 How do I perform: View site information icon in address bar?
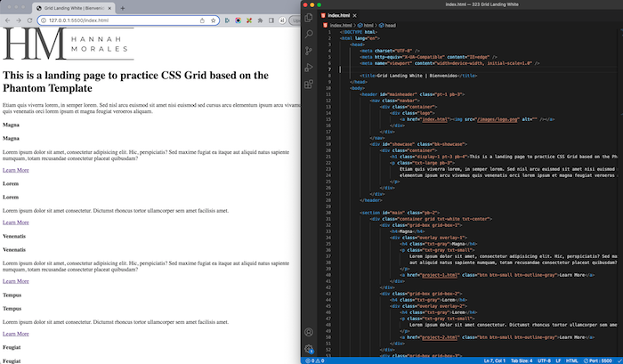(44, 20)
